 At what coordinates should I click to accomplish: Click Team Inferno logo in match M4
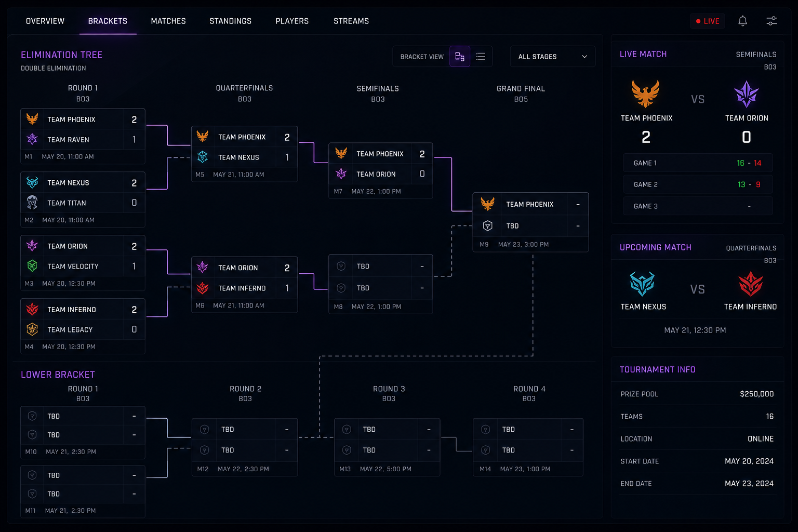click(32, 309)
